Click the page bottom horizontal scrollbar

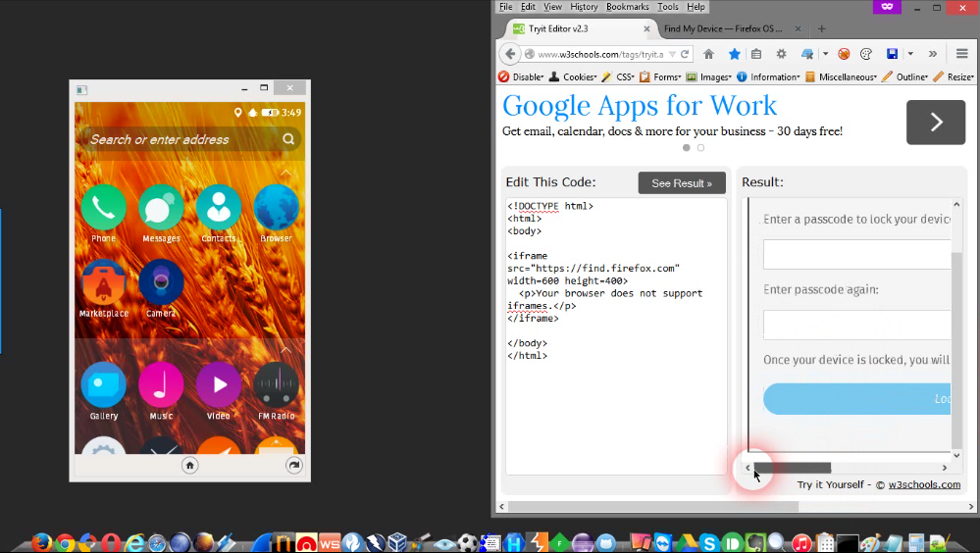click(x=652, y=507)
